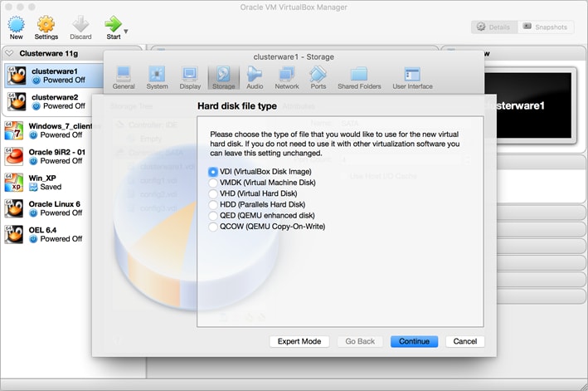This screenshot has height=391, width=588.
Task: Click the Go Back button
Action: point(360,341)
